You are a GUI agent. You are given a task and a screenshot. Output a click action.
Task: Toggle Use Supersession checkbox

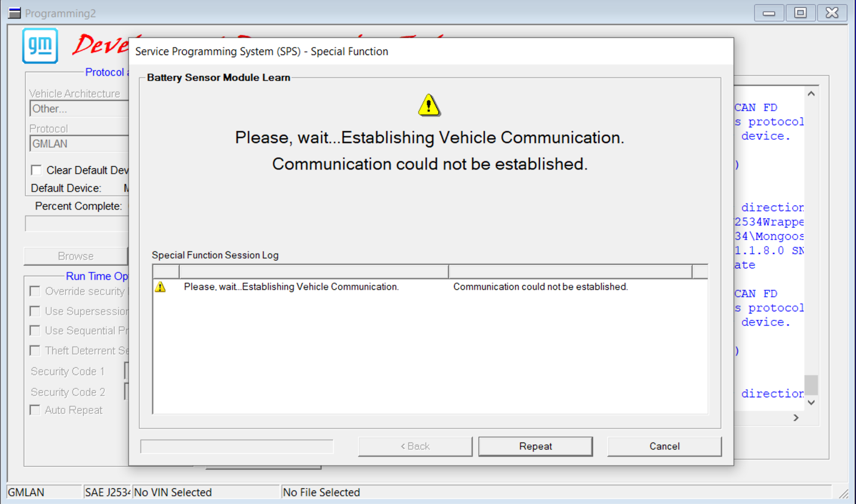(x=35, y=311)
